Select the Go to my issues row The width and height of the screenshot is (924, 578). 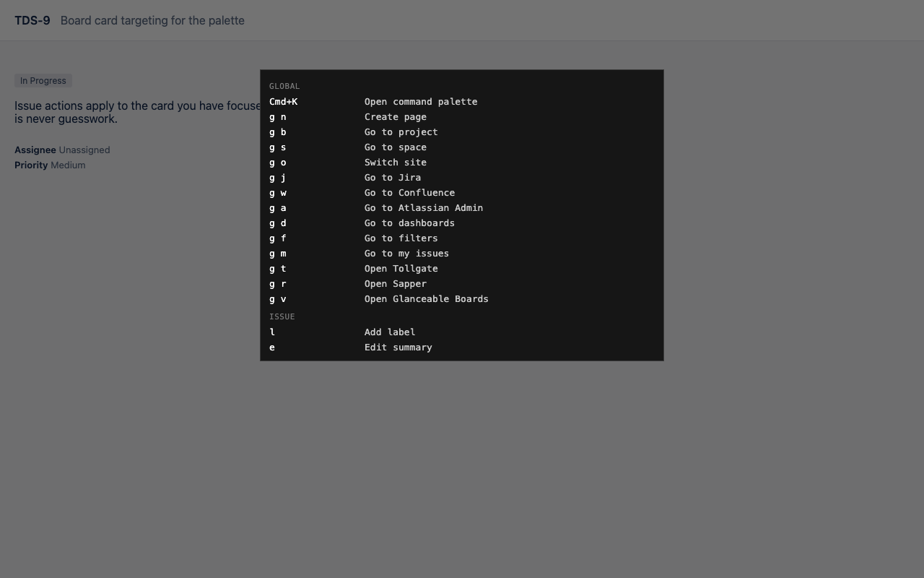[x=462, y=254]
